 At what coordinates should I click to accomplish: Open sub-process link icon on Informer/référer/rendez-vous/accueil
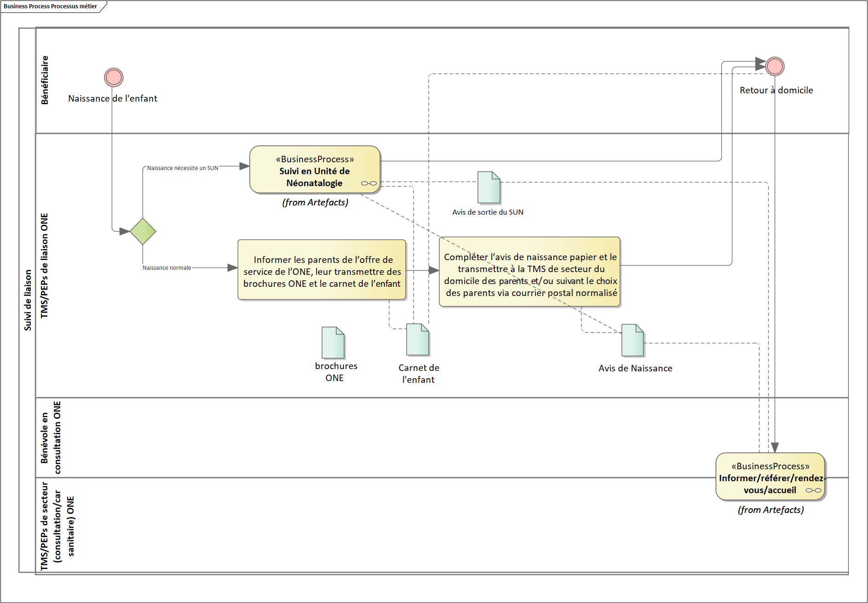click(x=813, y=490)
